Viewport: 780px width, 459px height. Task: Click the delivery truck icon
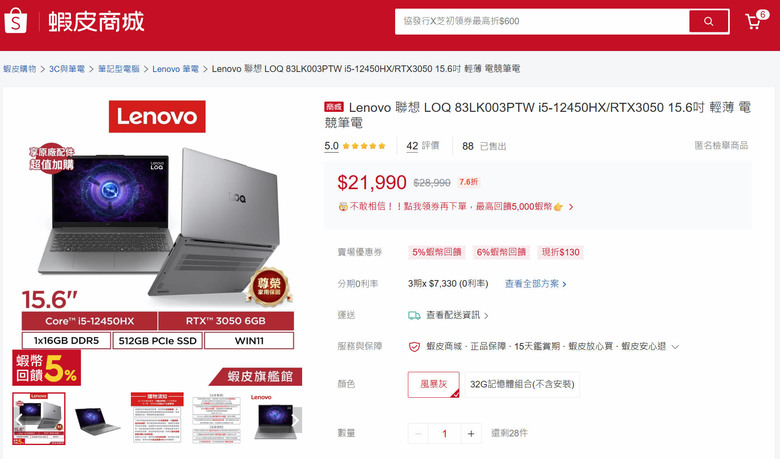tap(414, 315)
